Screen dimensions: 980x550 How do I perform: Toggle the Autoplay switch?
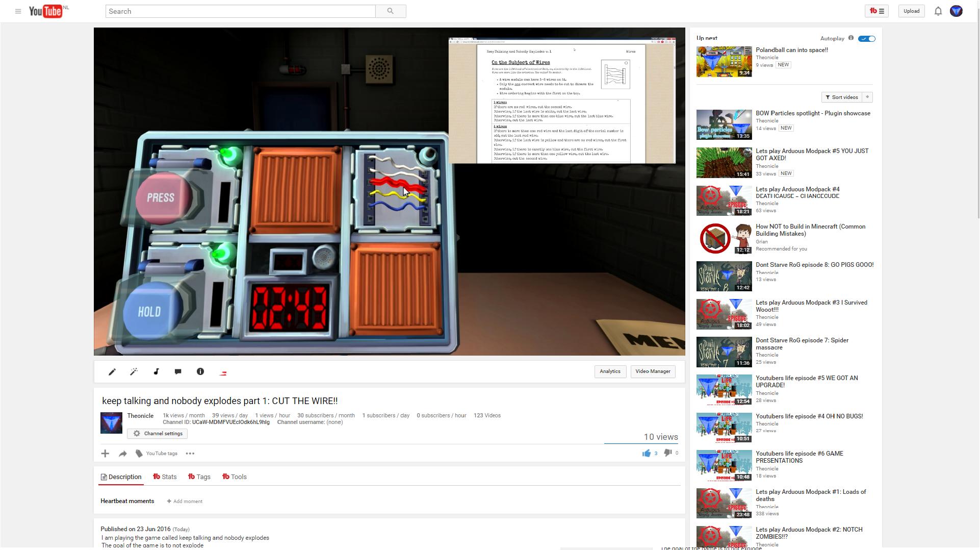[x=866, y=39]
